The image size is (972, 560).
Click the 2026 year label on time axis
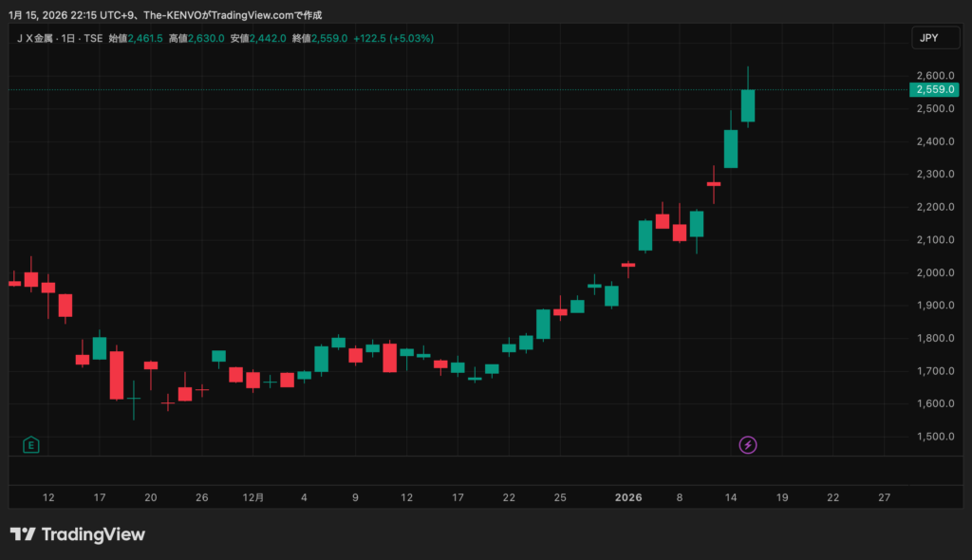click(x=628, y=497)
